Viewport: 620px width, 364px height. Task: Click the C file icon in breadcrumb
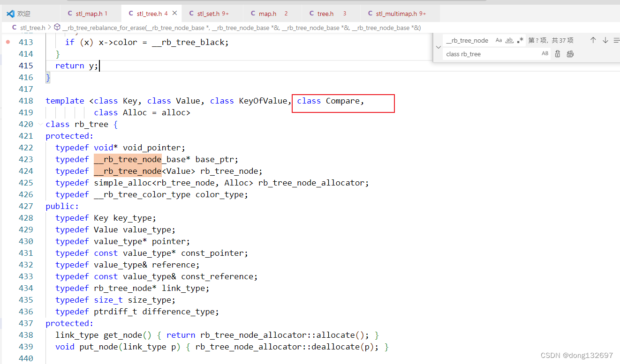[15, 28]
